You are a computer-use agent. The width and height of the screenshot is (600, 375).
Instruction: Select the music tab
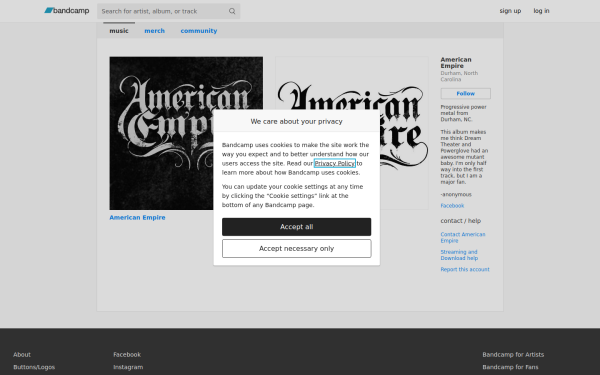click(119, 31)
